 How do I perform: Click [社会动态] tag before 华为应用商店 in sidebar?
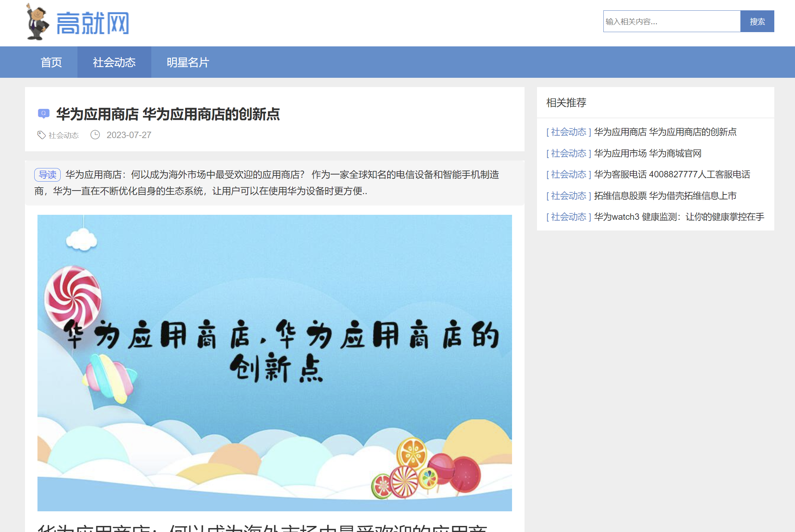[569, 132]
